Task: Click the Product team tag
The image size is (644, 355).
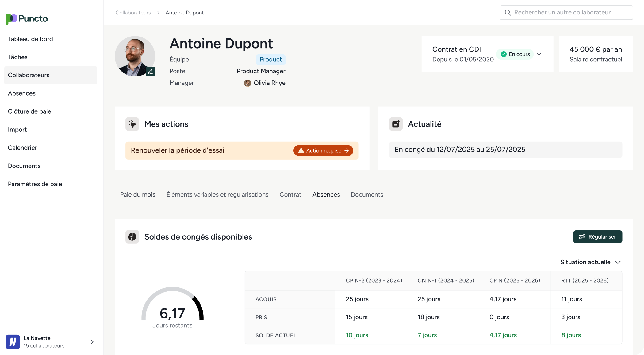Action: pos(270,60)
